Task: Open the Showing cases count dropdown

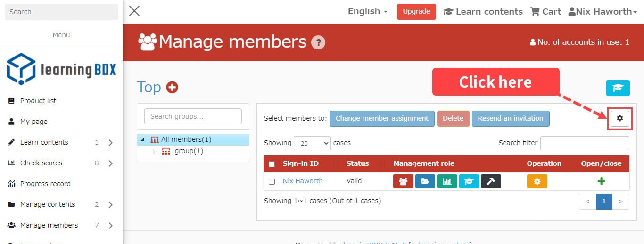Action: (312, 143)
